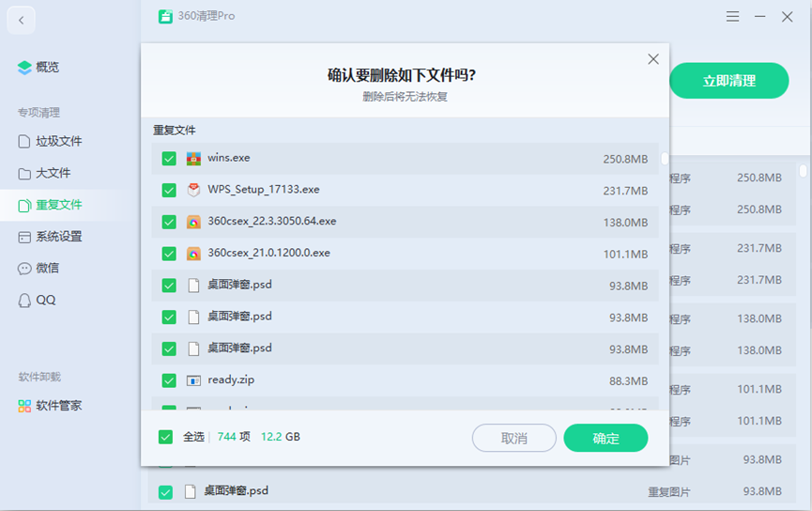Uncheck 360csex_21.0.1200.0.exe checkbox

(169, 254)
